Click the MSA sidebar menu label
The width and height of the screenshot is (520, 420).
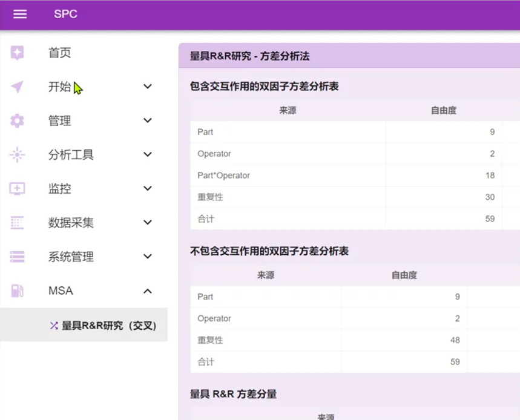coord(61,290)
